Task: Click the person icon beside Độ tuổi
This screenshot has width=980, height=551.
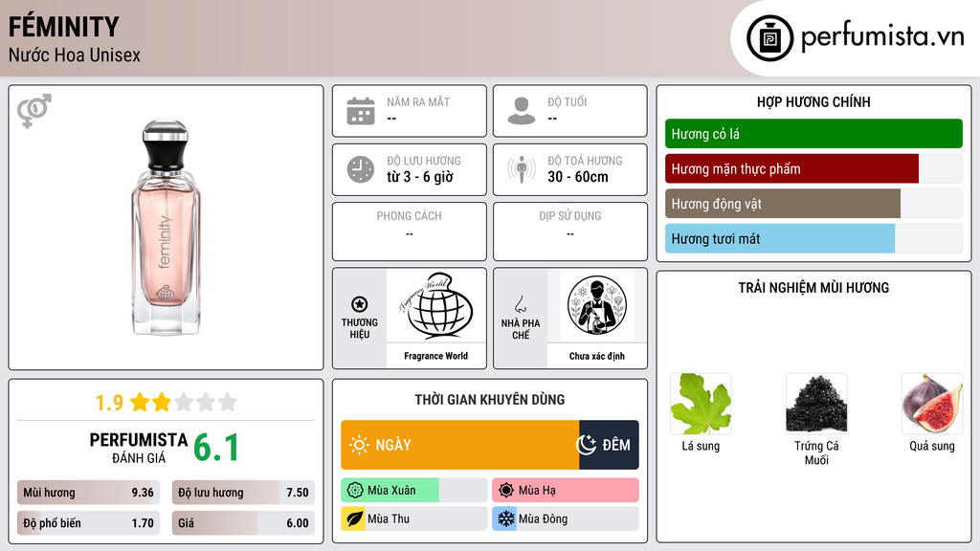Action: coord(522,111)
